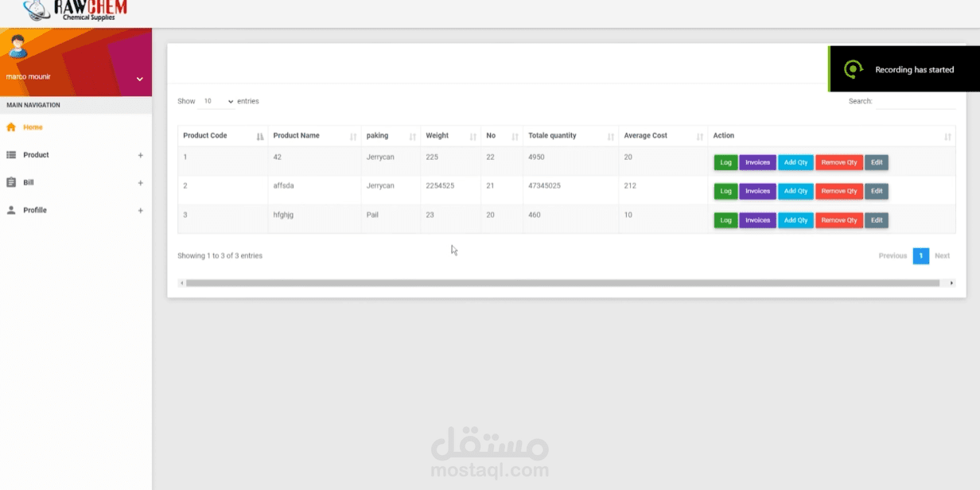Click Add Qty for product 42
Screen dimensions: 980x490
click(x=795, y=162)
